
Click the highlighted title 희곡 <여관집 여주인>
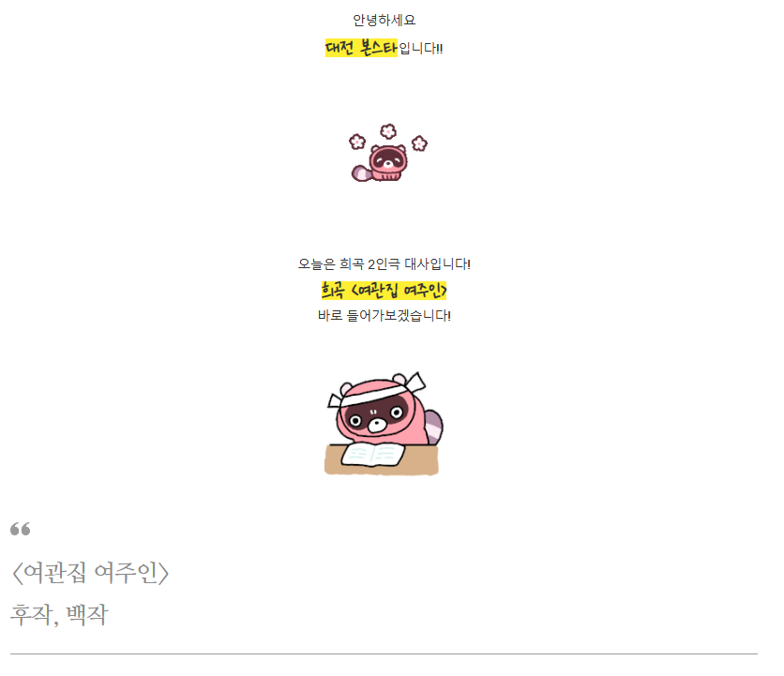point(384,290)
